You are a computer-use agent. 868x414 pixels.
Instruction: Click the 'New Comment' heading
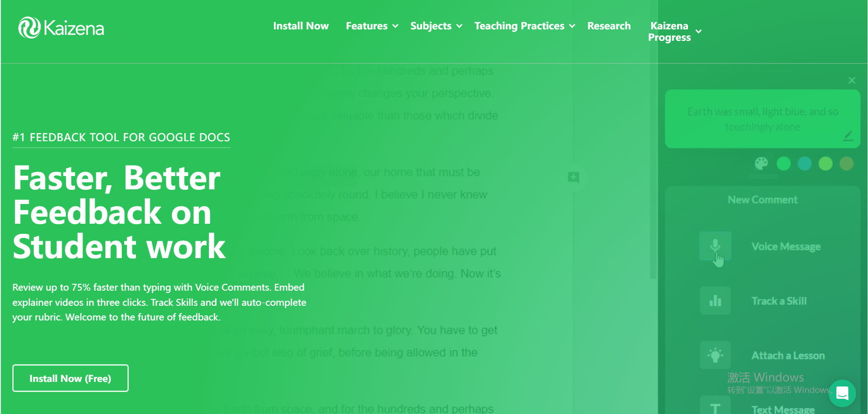[763, 200]
